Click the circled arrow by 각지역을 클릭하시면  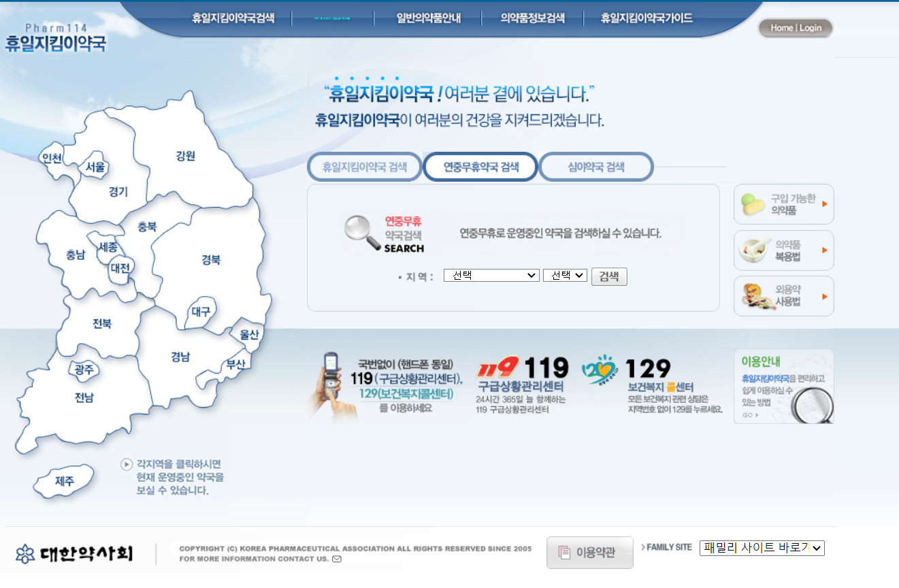point(127,464)
